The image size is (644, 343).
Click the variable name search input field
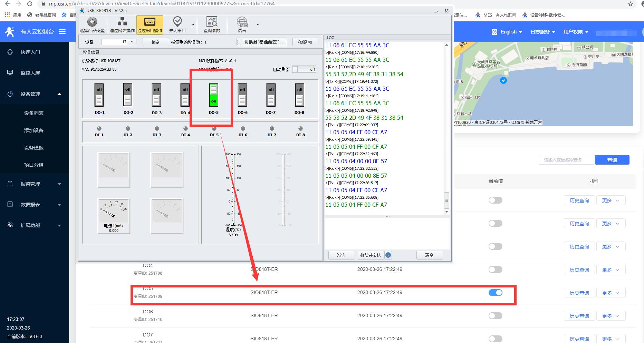coord(566,160)
